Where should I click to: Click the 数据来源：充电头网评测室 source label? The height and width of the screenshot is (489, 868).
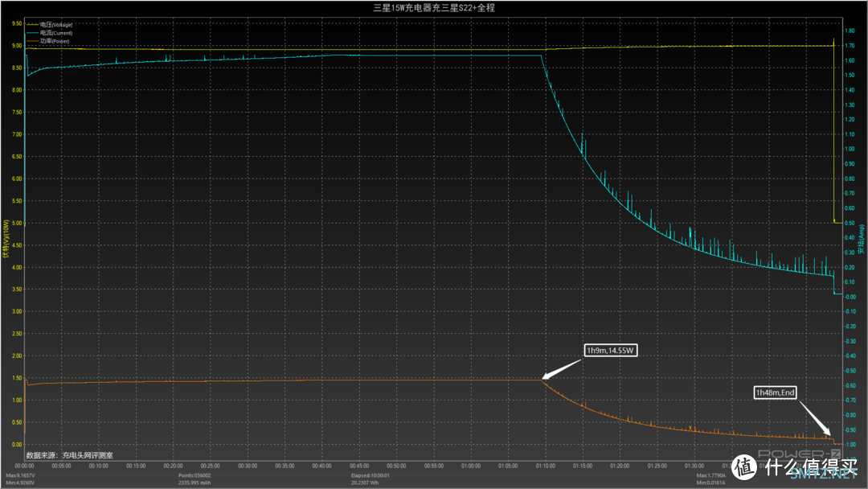coord(70,455)
